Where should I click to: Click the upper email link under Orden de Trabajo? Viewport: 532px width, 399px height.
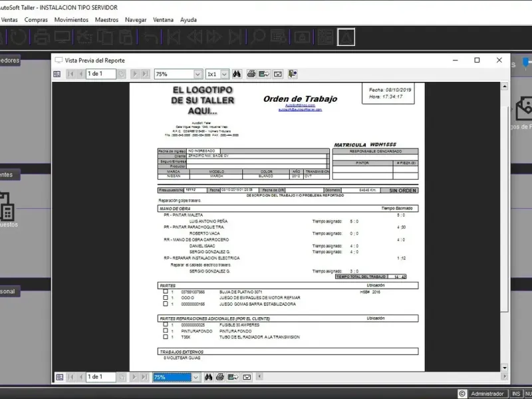coord(300,105)
